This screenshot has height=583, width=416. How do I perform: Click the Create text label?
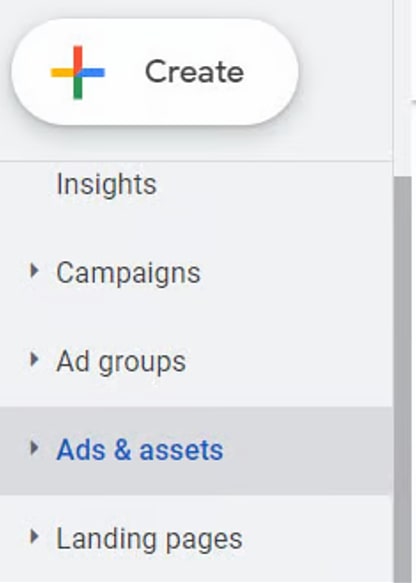point(194,71)
